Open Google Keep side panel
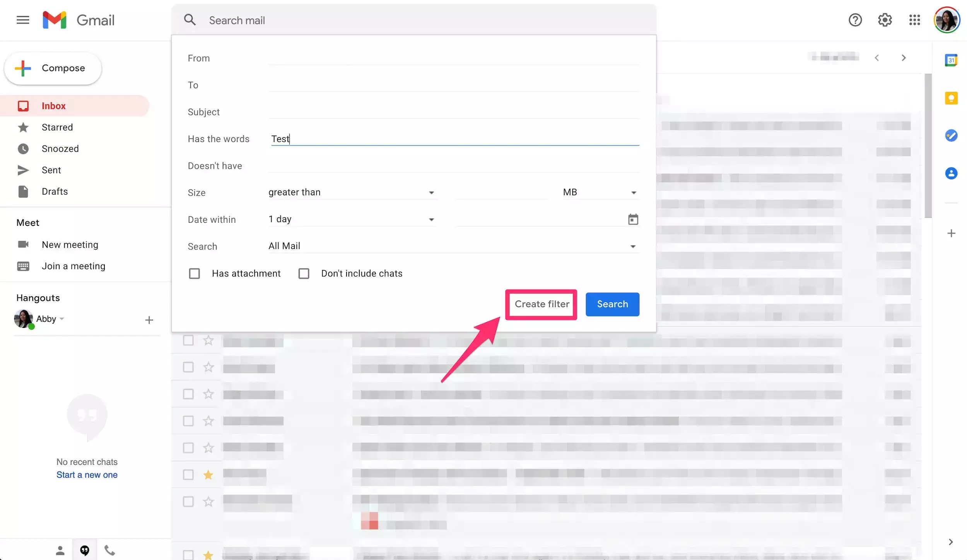The height and width of the screenshot is (560, 967). tap(951, 98)
